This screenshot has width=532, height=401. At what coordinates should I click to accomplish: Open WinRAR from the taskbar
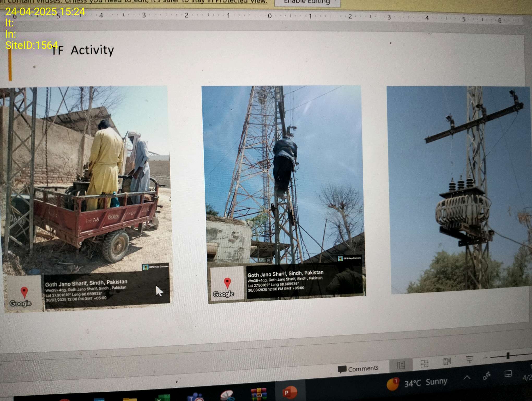(258, 394)
